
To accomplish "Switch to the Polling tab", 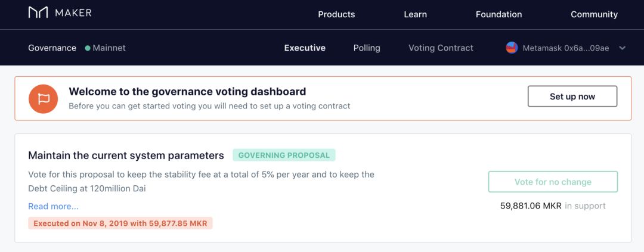I will tap(367, 48).
